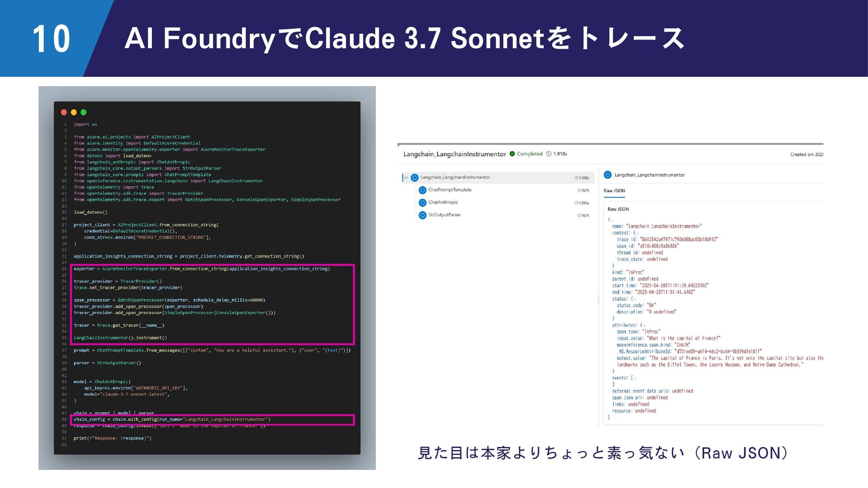Click the StrOutputParser span icon
The width and height of the screenshot is (868, 488).
pos(423,215)
